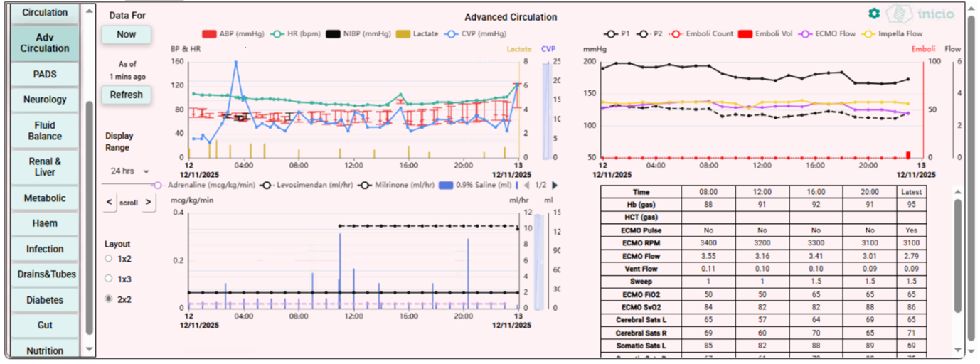
Task: Select the 2x2 layout radio button
Action: (x=108, y=299)
